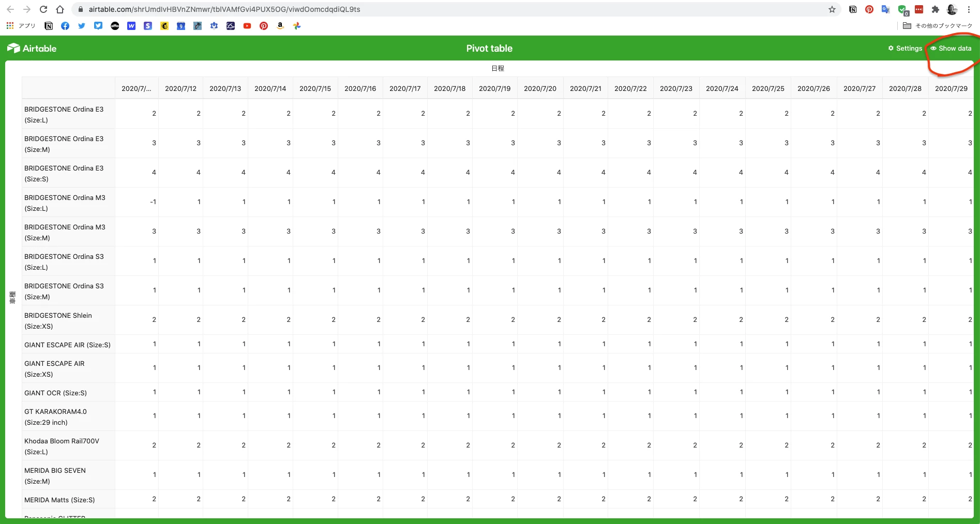Click the Pivot table title

489,48
